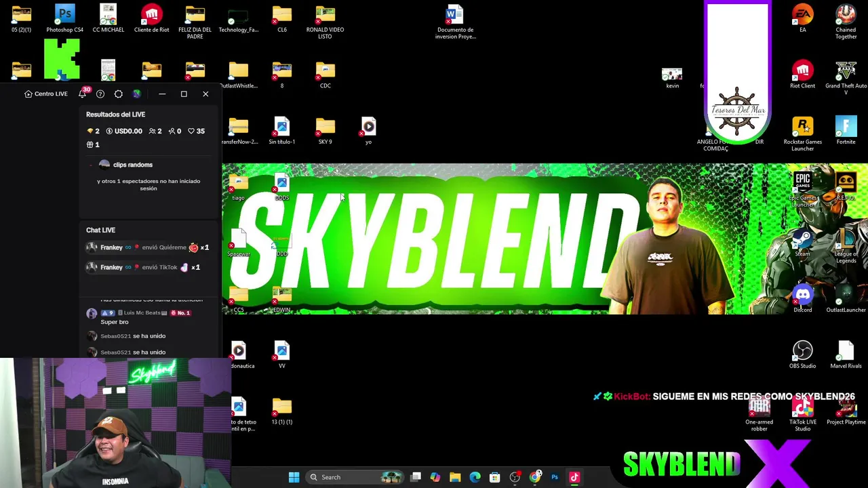Open Microsoft Edge from the taskbar
The height and width of the screenshot is (488, 868).
[x=475, y=477]
